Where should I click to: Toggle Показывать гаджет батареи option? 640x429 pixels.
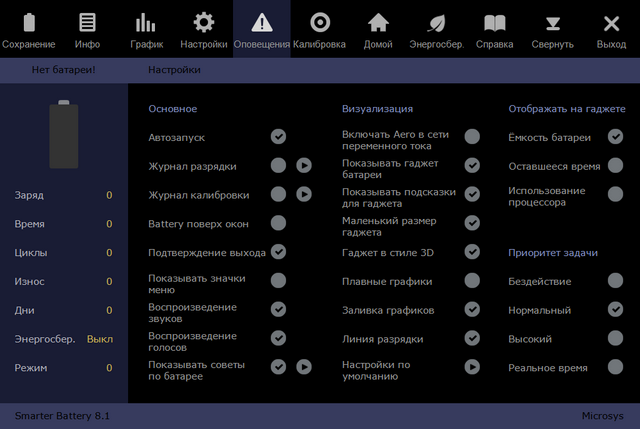[x=472, y=165]
